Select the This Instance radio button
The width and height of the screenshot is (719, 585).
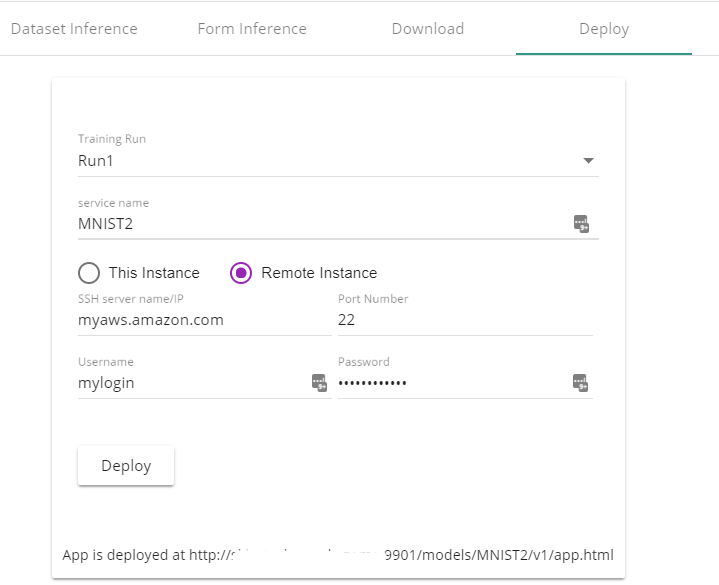click(89, 273)
